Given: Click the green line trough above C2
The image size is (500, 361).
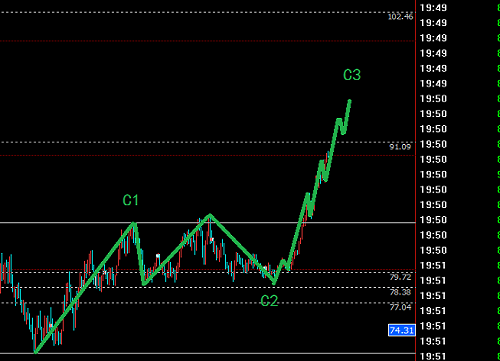Looking at the screenshot, I should (274, 283).
